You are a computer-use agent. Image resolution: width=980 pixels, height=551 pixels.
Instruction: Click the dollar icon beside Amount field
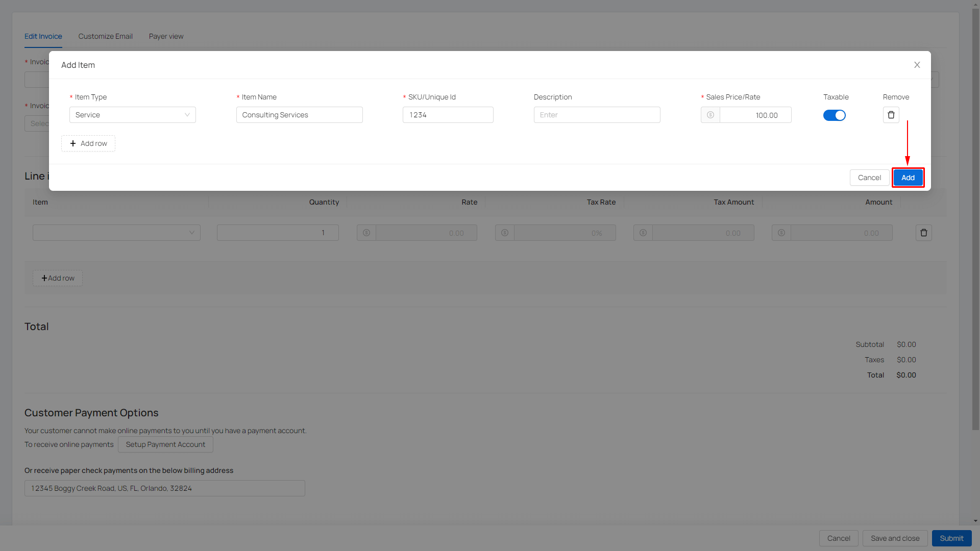781,233
